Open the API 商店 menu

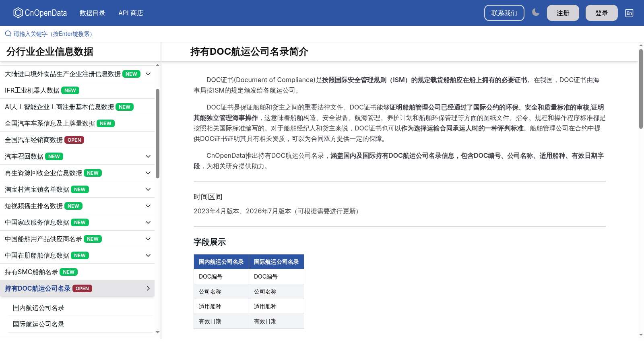tap(131, 13)
